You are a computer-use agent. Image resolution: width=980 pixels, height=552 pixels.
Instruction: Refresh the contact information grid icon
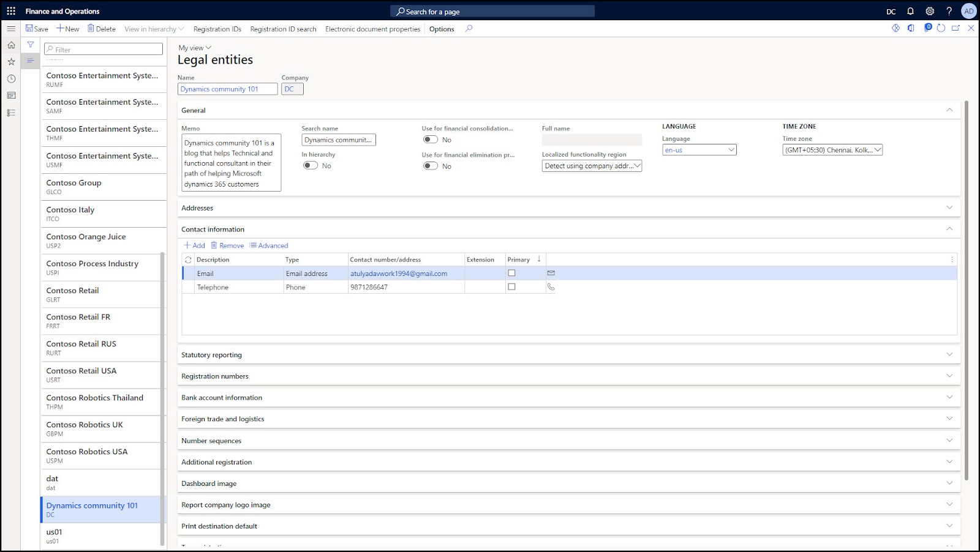coord(188,259)
